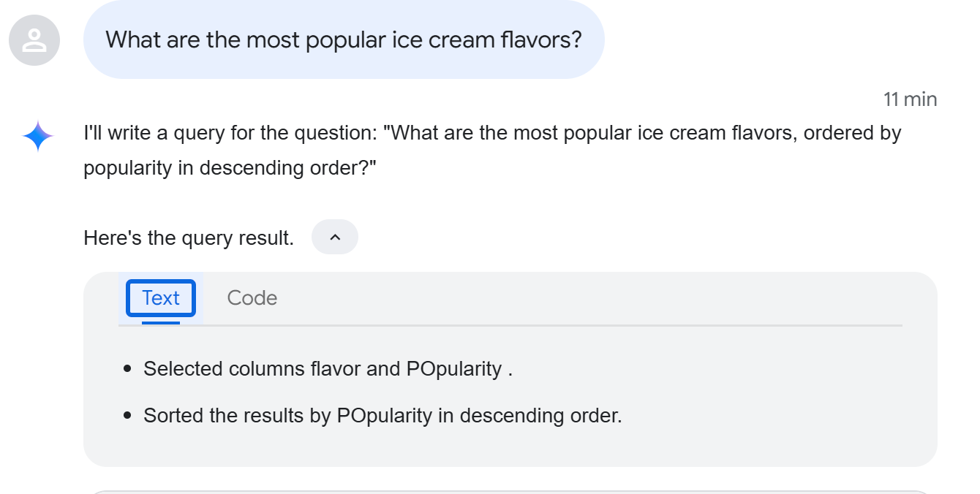Viewport: 980px width, 494px height.
Task: Click the Gemini sparkle icon
Action: (x=38, y=137)
